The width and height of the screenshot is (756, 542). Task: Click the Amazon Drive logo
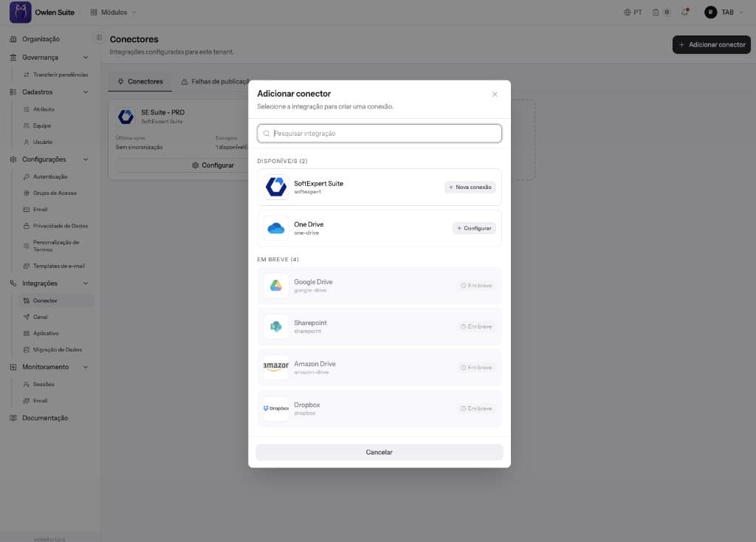point(276,368)
